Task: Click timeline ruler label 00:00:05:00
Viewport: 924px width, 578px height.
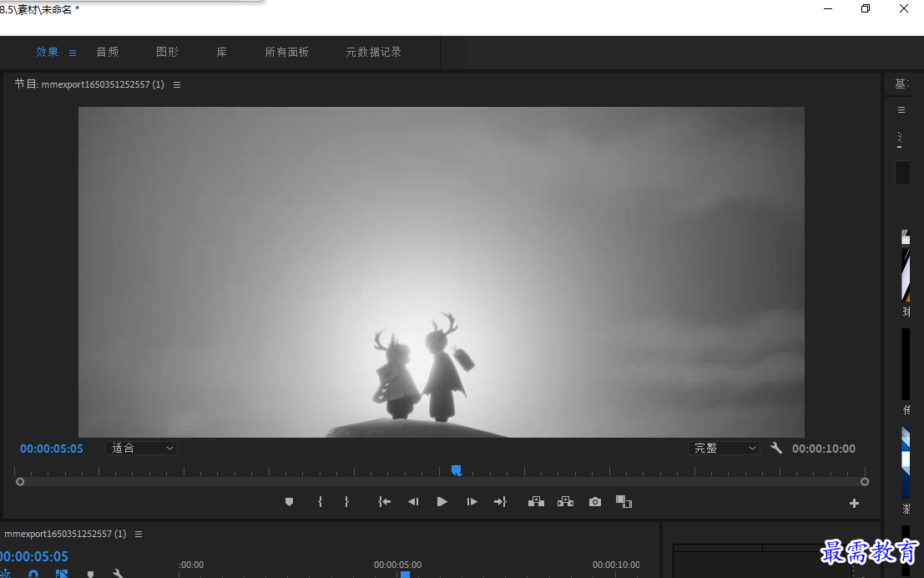Action: (398, 565)
